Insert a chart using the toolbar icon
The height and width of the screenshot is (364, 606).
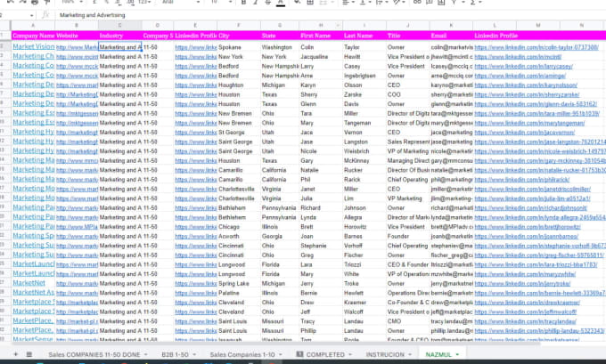pyautogui.click(x=441, y=2)
